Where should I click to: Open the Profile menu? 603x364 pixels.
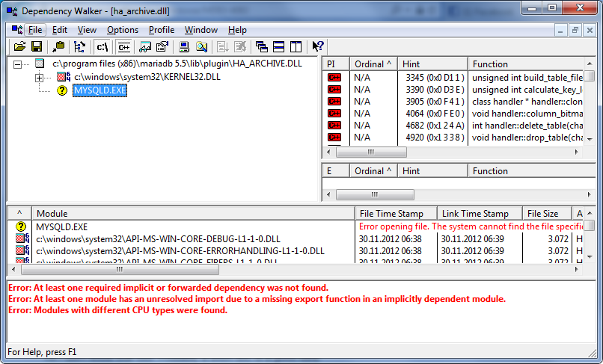[x=161, y=30]
